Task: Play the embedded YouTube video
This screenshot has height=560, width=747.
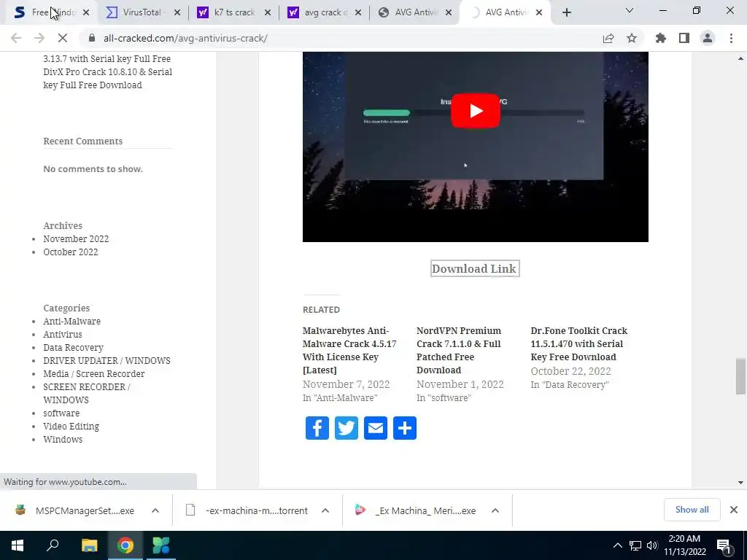Action: coord(475,111)
